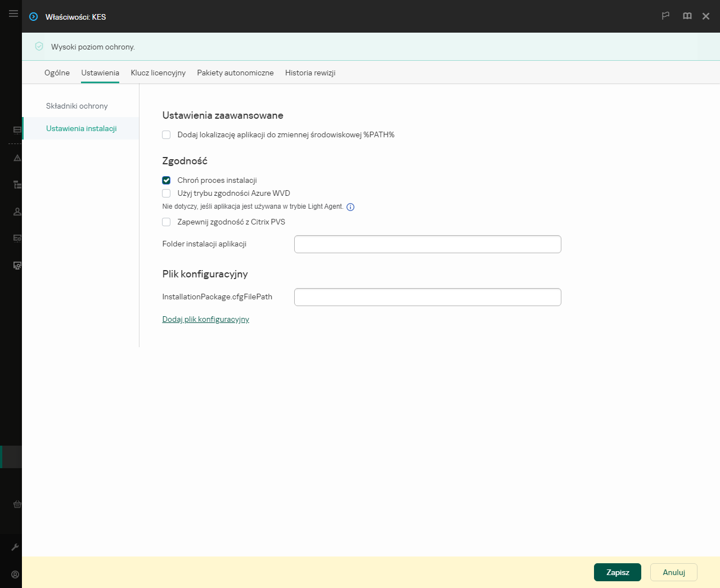Select the devices icon in the left sidebar
720x588 pixels.
tap(16, 129)
